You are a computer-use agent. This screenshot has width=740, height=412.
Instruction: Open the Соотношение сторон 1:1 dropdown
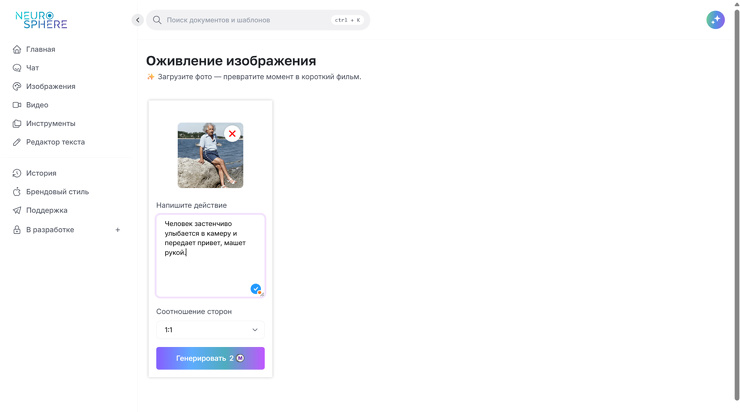210,330
